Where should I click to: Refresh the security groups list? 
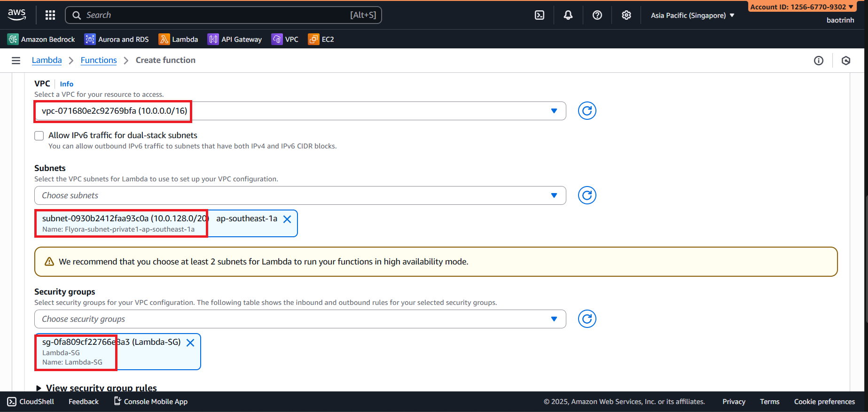[x=587, y=319]
